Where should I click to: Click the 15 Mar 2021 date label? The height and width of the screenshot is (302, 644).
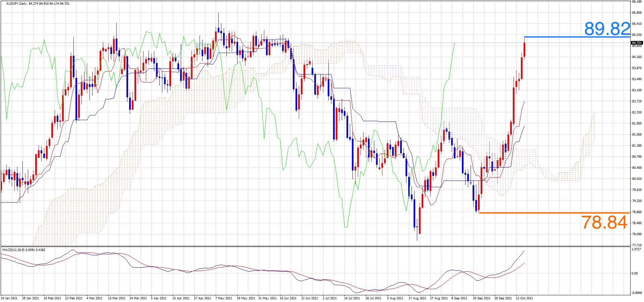tap(116, 298)
